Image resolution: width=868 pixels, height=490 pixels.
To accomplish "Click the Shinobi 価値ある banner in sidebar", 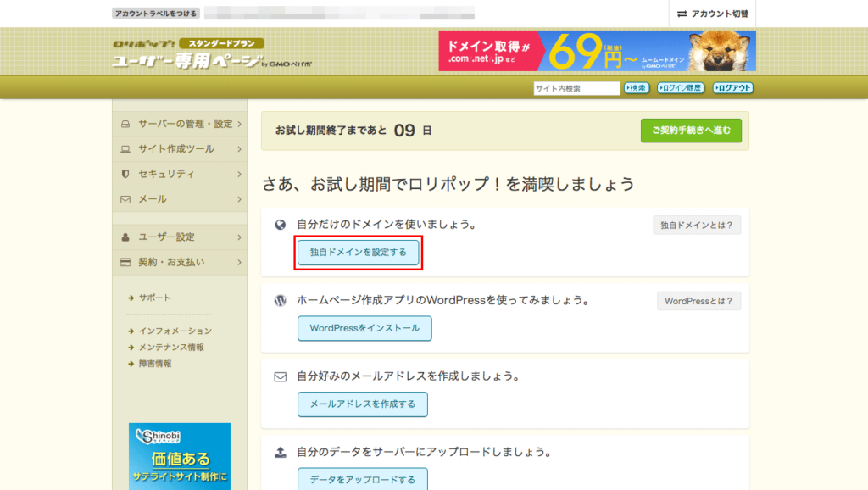I will coord(180,456).
